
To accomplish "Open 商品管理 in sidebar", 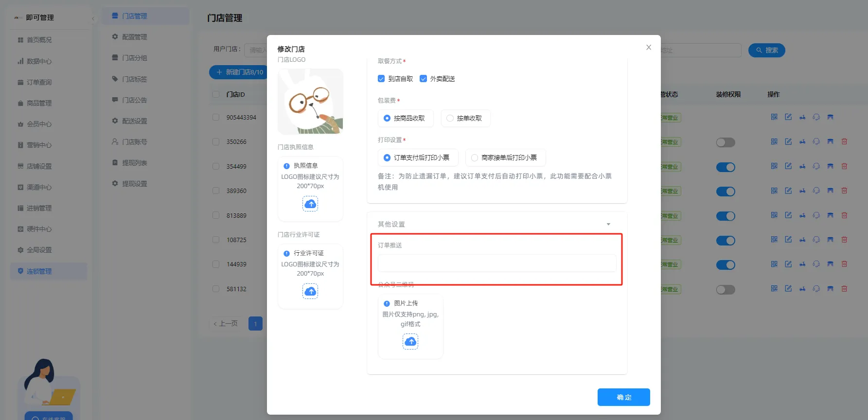I will pos(39,103).
